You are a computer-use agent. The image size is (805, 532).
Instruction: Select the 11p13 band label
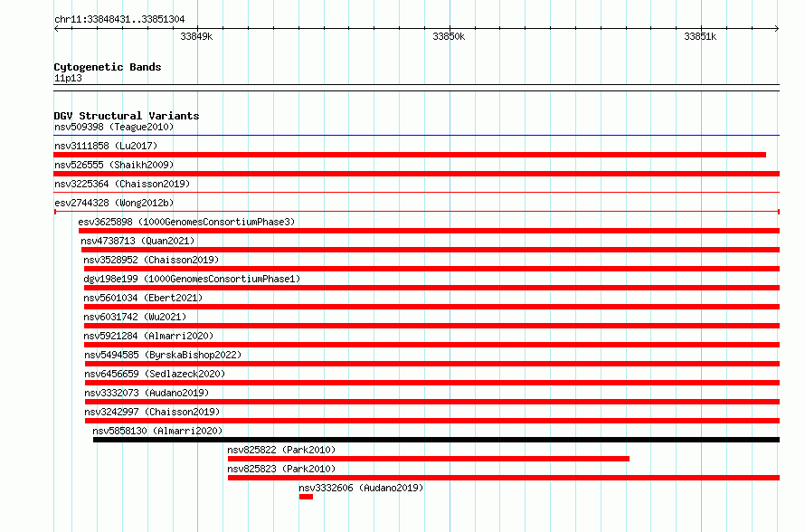point(68,78)
